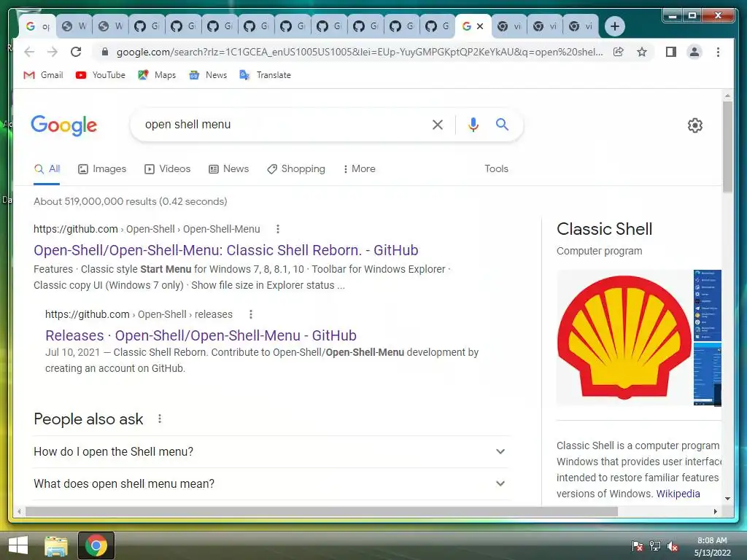Open options for first GitHub result
The image size is (747, 560).
tap(278, 229)
